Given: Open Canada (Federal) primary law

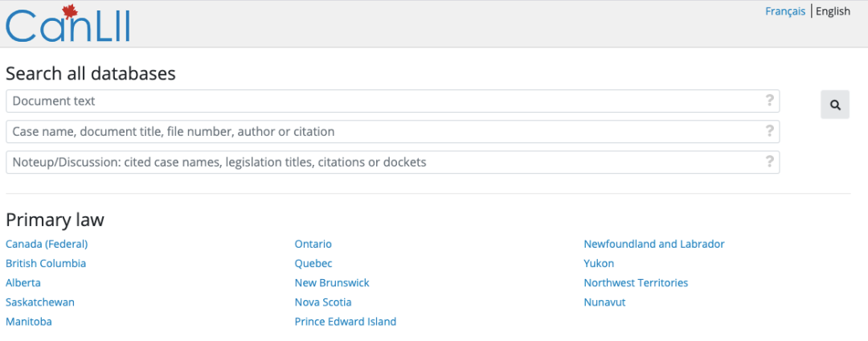Looking at the screenshot, I should [x=47, y=244].
